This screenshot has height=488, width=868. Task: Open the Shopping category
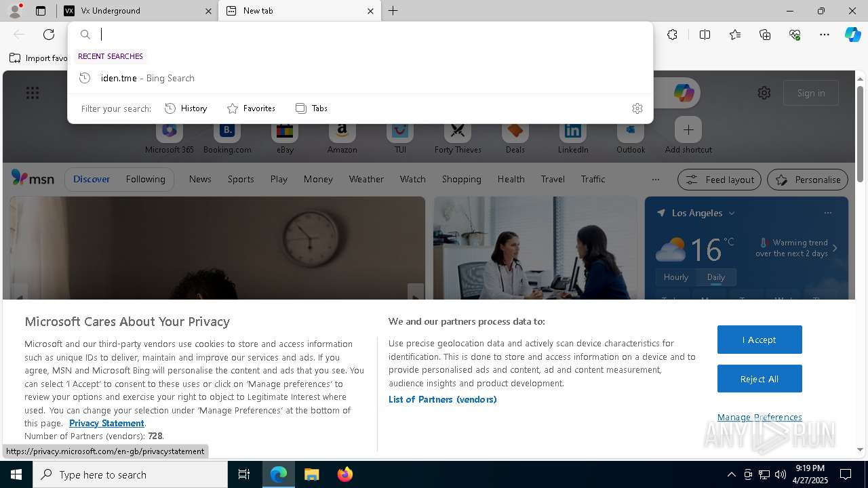461,179
